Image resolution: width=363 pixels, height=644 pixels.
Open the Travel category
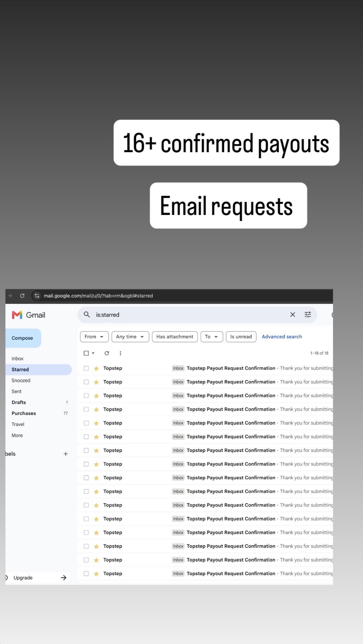click(18, 424)
